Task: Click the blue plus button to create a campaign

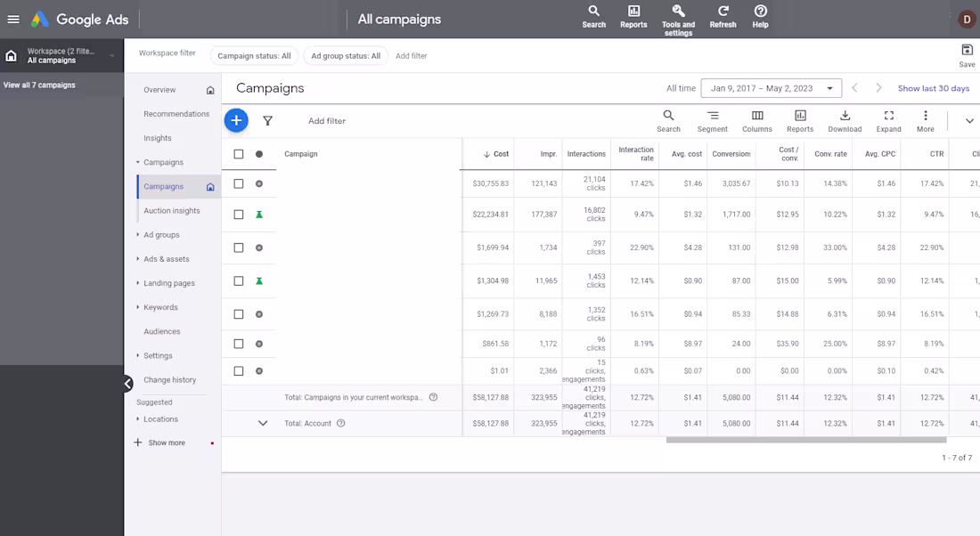Action: [236, 119]
